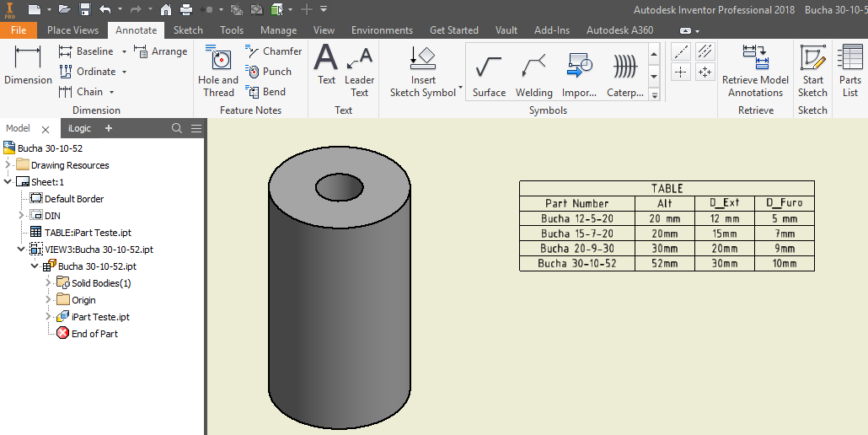Collapse the Sheet:1 node

click(8, 181)
